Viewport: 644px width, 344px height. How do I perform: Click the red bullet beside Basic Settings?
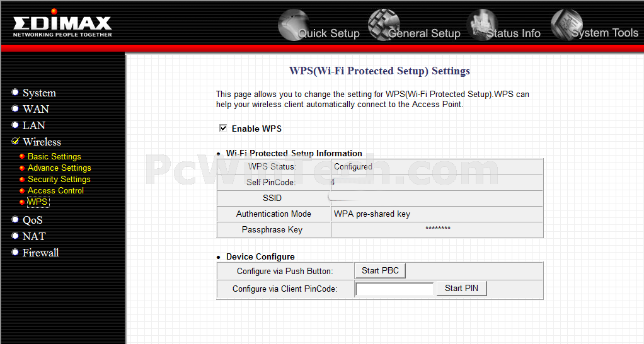click(22, 156)
